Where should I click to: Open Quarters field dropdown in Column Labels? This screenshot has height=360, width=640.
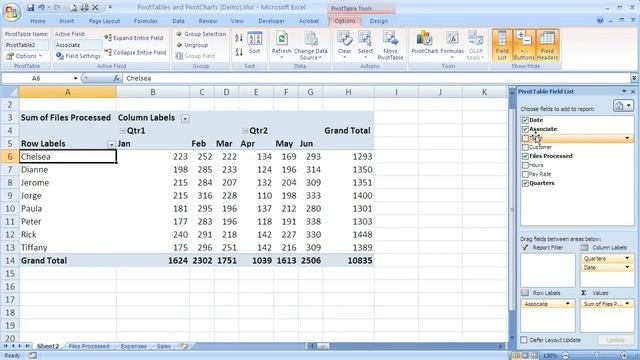pos(627,258)
